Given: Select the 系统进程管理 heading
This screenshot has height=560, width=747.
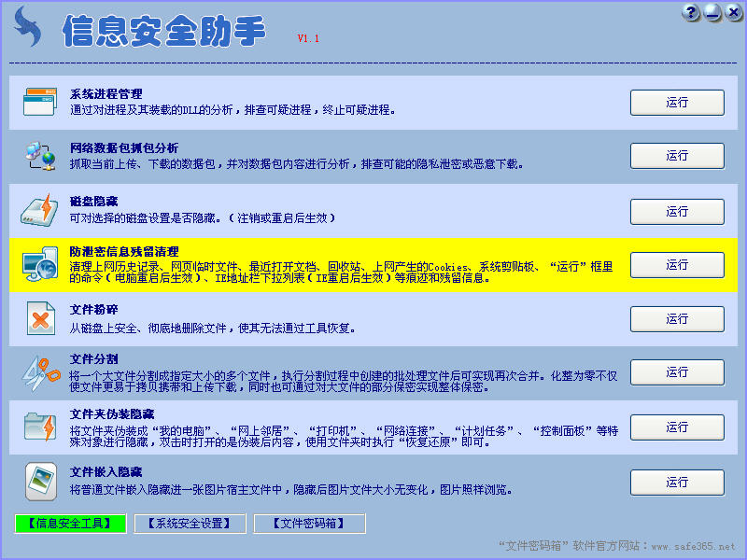Looking at the screenshot, I should (106, 94).
